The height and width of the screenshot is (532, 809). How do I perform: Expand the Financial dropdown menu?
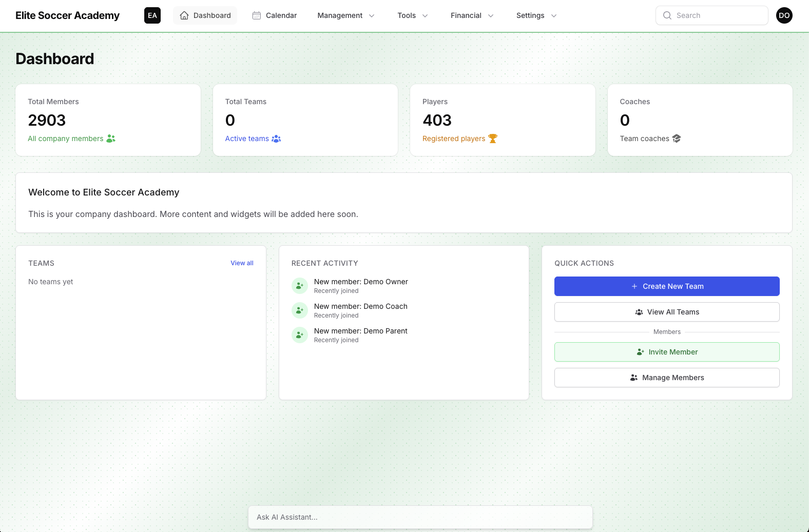pyautogui.click(x=472, y=15)
